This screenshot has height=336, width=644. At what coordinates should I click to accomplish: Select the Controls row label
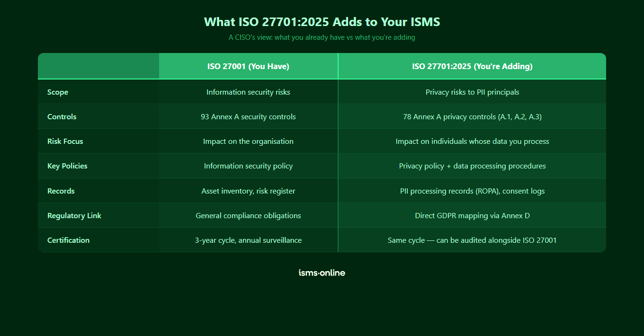[62, 116]
